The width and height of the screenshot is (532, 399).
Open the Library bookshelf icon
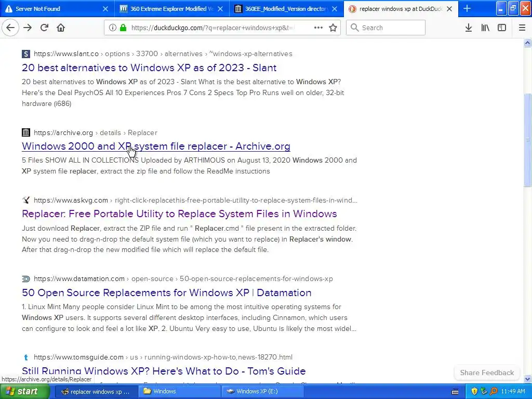tap(485, 28)
